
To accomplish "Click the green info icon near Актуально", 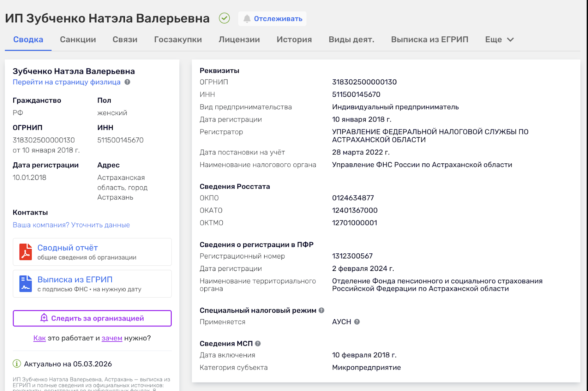I will pyautogui.click(x=17, y=364).
